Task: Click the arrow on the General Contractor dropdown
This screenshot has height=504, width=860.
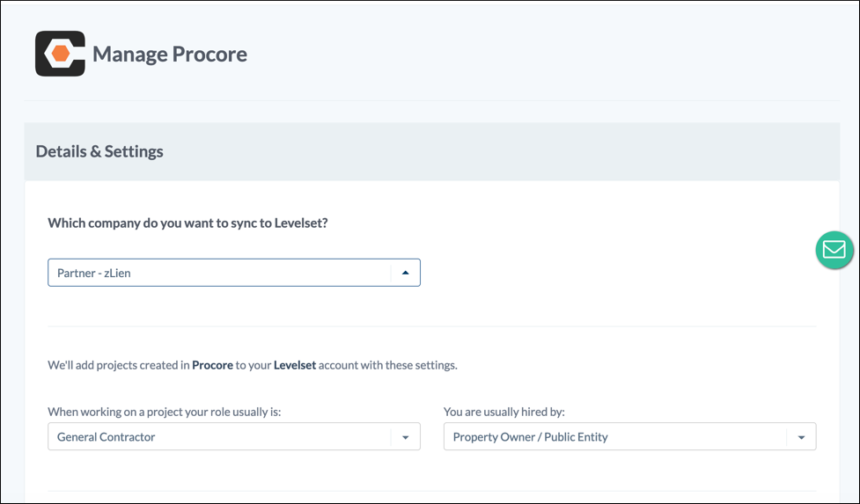Action: [x=405, y=437]
